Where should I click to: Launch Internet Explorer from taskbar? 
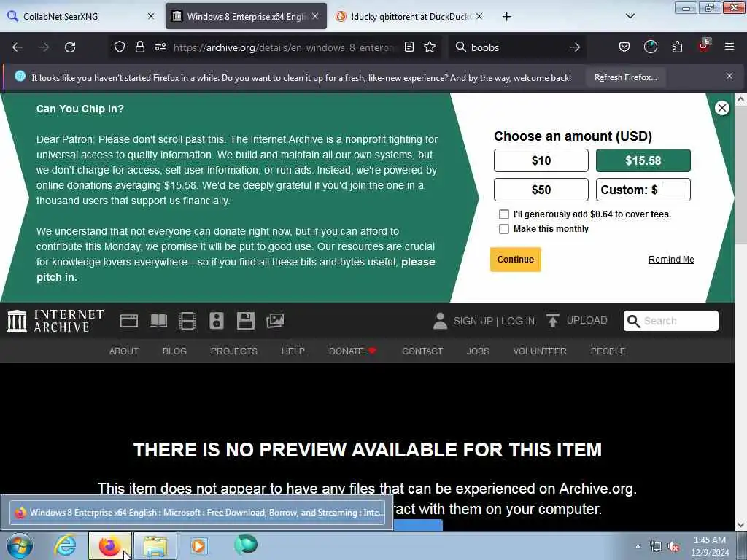coord(65,545)
